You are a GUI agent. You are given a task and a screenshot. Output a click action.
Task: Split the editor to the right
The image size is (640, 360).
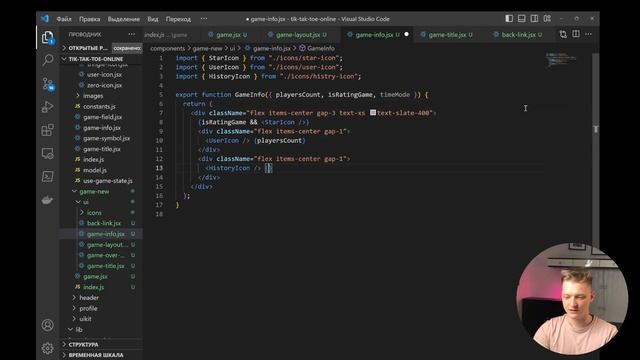click(x=576, y=34)
